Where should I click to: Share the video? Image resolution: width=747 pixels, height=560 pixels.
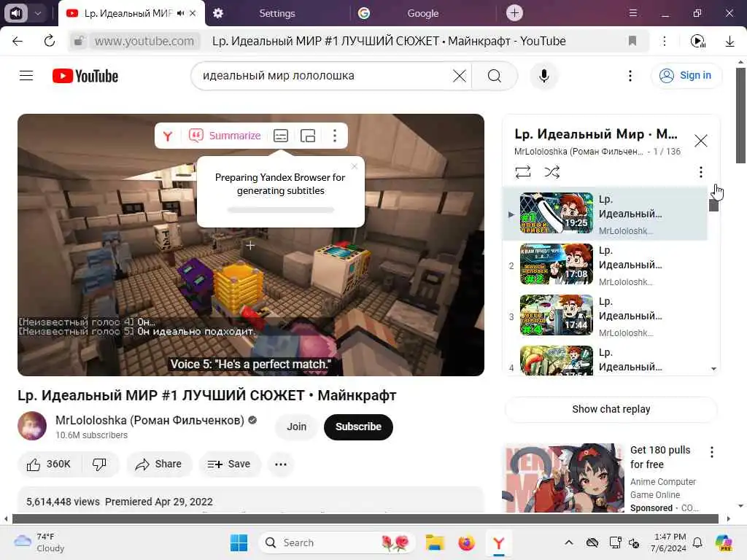coord(158,464)
